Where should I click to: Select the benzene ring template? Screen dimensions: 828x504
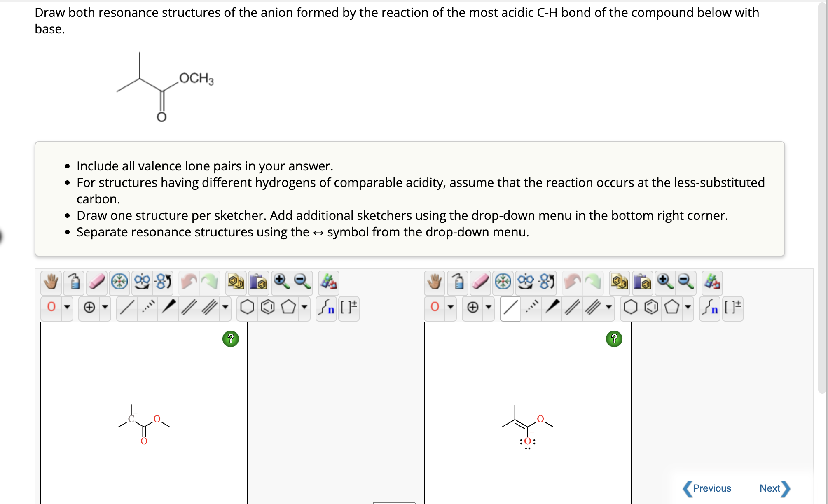click(267, 308)
